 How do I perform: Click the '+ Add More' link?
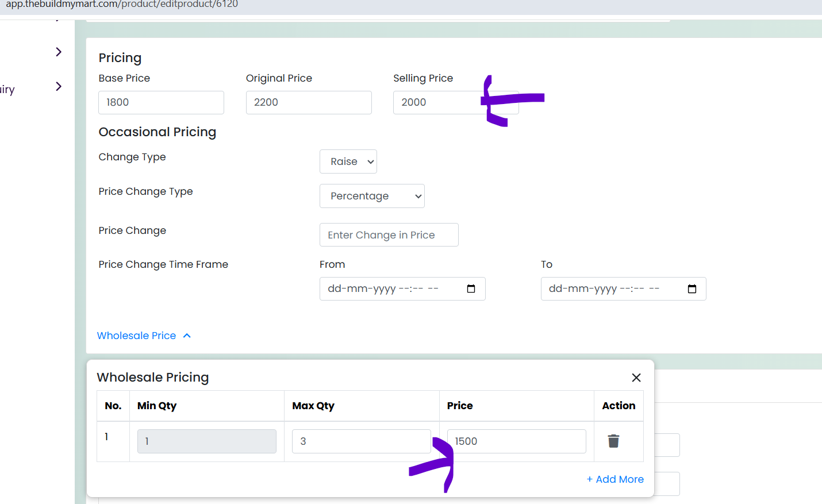coord(615,479)
